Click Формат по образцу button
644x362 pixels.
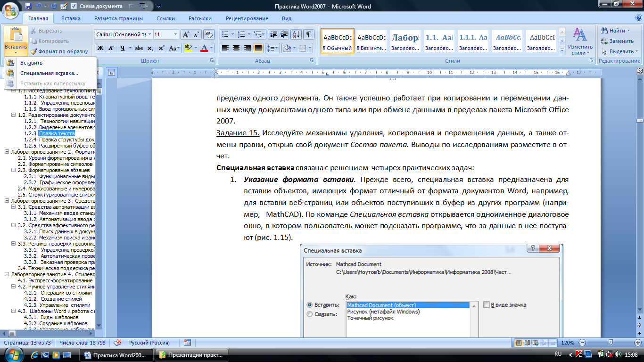tap(59, 51)
